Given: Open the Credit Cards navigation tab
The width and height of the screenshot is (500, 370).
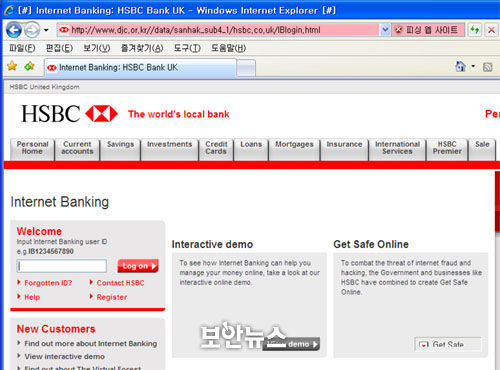Looking at the screenshot, I should point(216,148).
